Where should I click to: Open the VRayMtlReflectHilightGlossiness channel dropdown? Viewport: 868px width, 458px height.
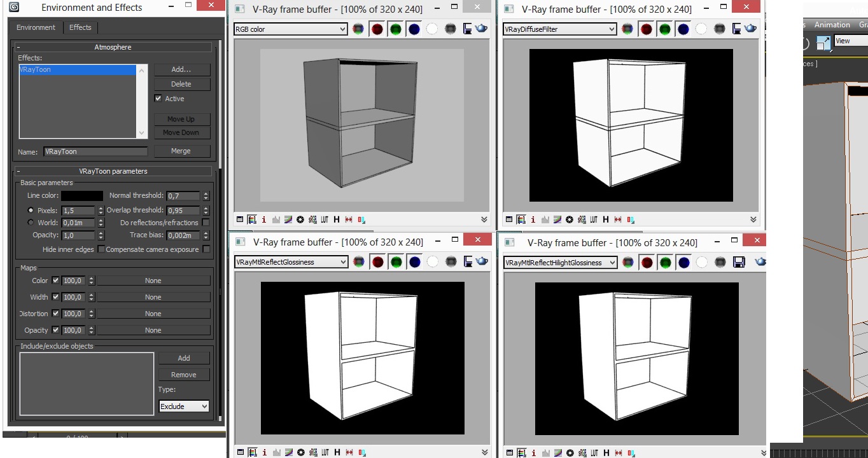(560, 262)
